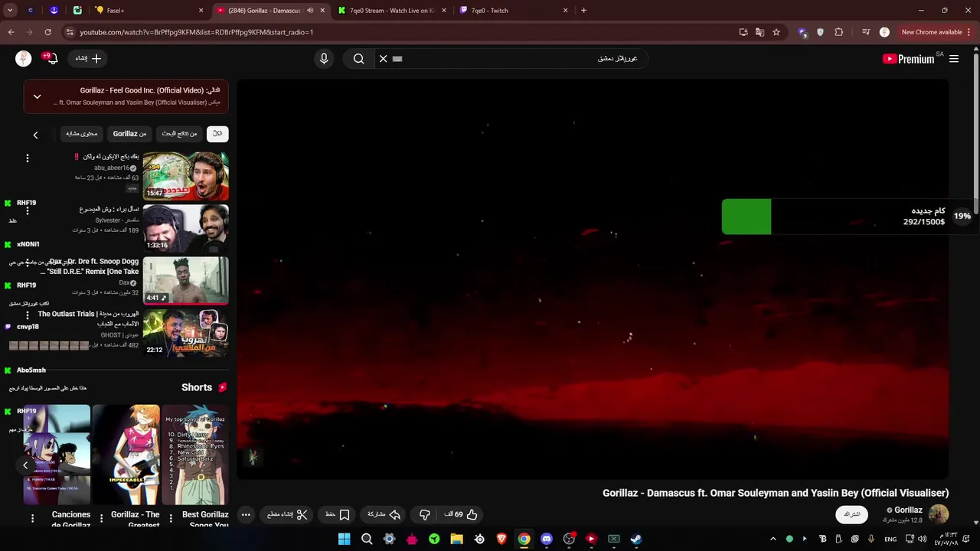Click the green donation goal progress bar

(x=746, y=217)
